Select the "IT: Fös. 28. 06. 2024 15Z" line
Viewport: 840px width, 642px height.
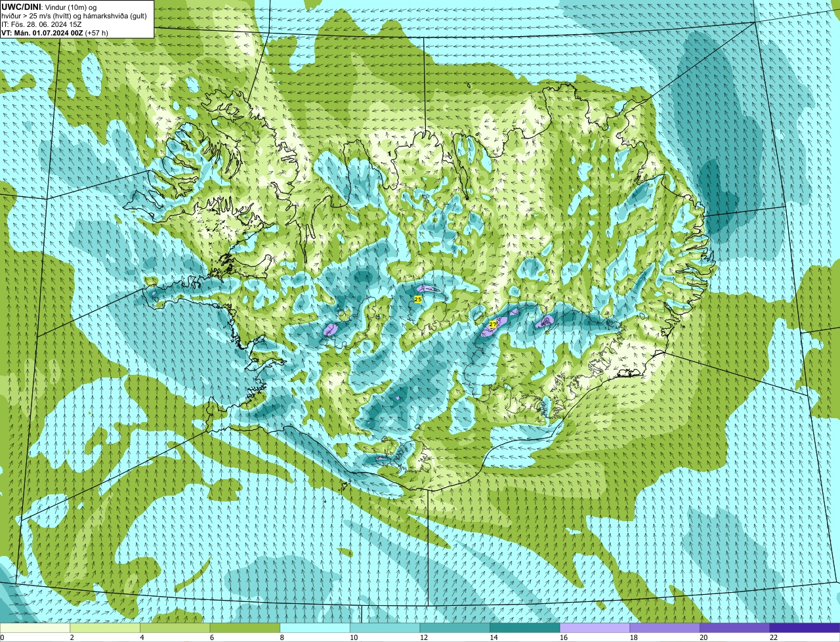click(x=41, y=24)
